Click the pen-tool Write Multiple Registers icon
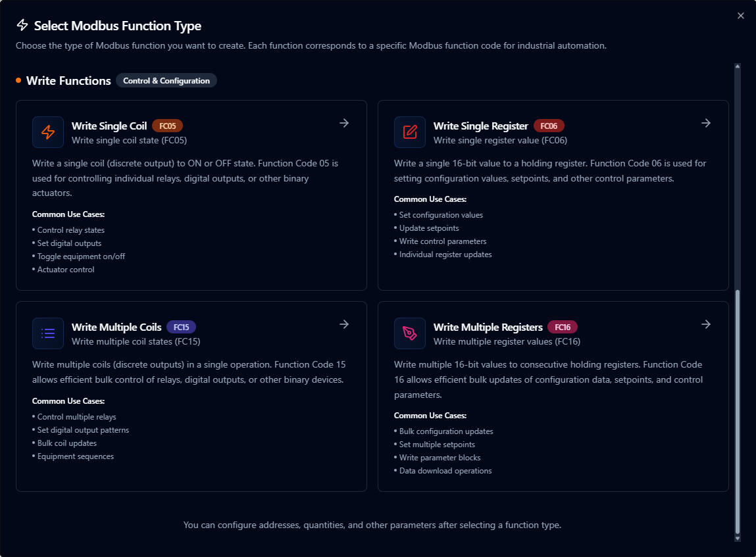 pos(410,333)
